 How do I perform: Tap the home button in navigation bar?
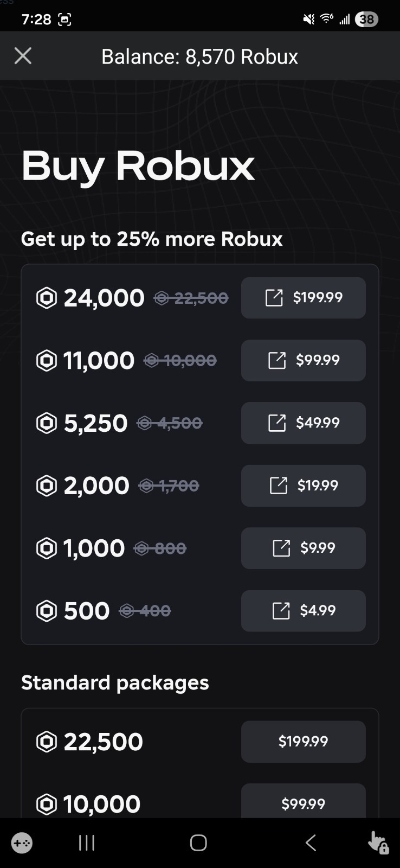pos(198,843)
